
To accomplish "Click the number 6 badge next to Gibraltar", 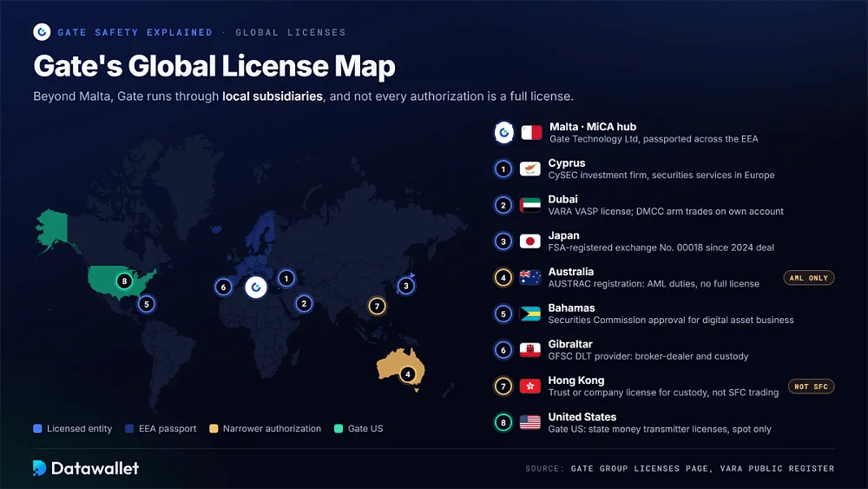I will (503, 350).
